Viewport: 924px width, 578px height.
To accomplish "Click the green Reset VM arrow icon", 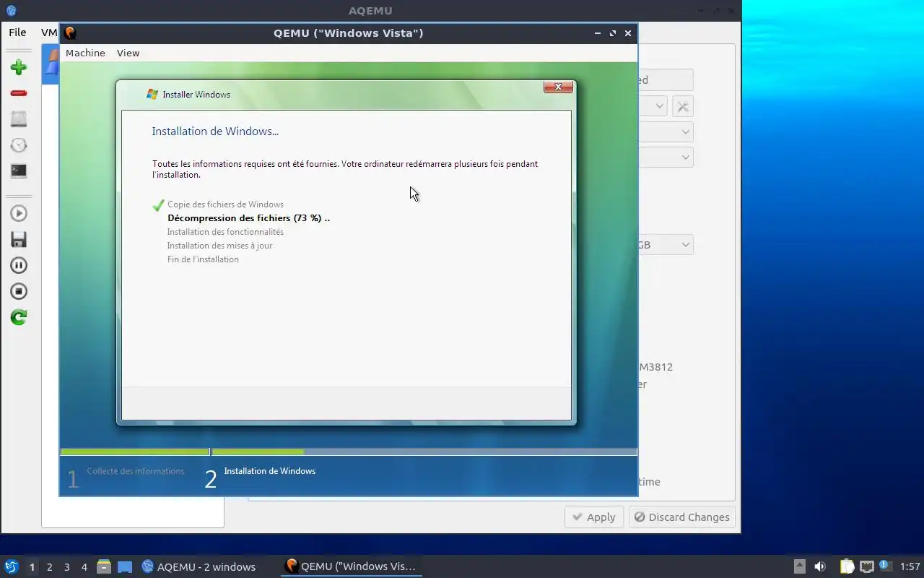I will (x=19, y=317).
